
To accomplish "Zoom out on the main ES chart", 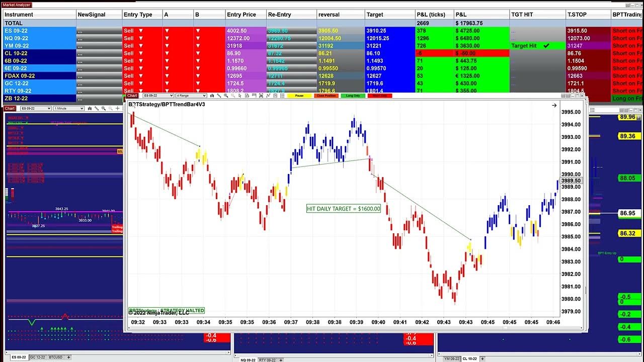I will pos(233,96).
